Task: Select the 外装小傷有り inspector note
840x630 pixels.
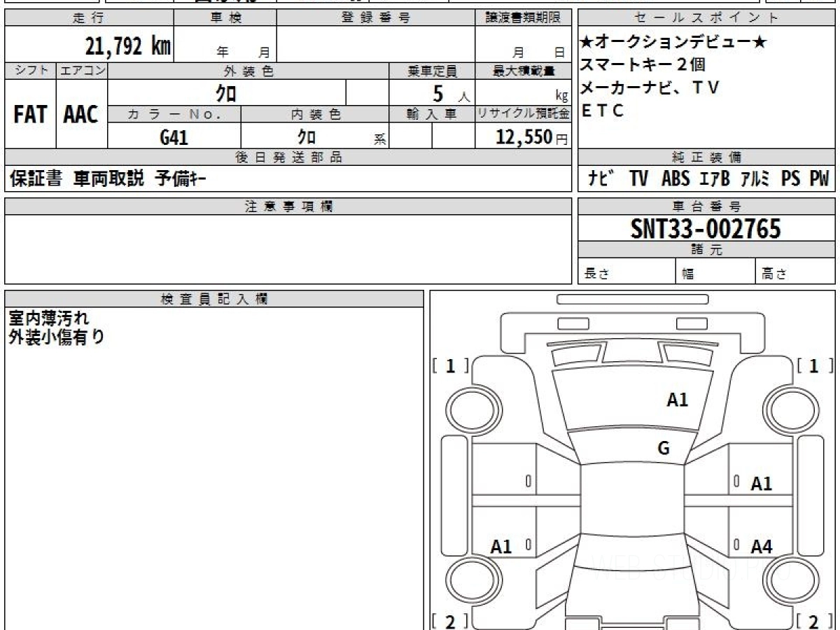Action: click(57, 337)
